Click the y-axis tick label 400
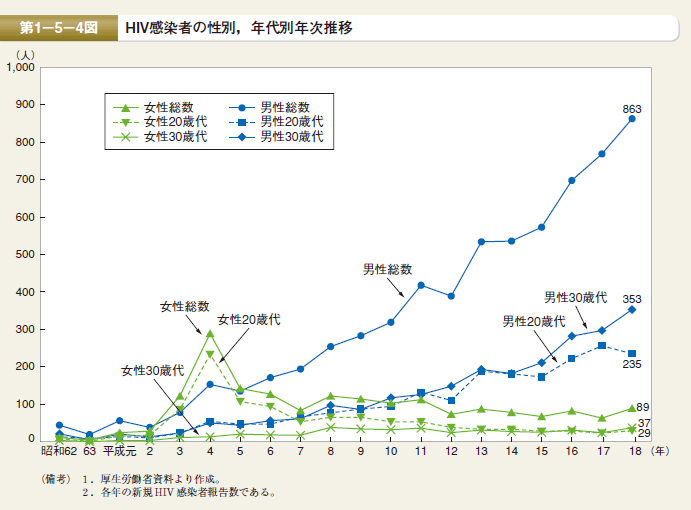This screenshot has height=510, width=691. pyautogui.click(x=25, y=292)
